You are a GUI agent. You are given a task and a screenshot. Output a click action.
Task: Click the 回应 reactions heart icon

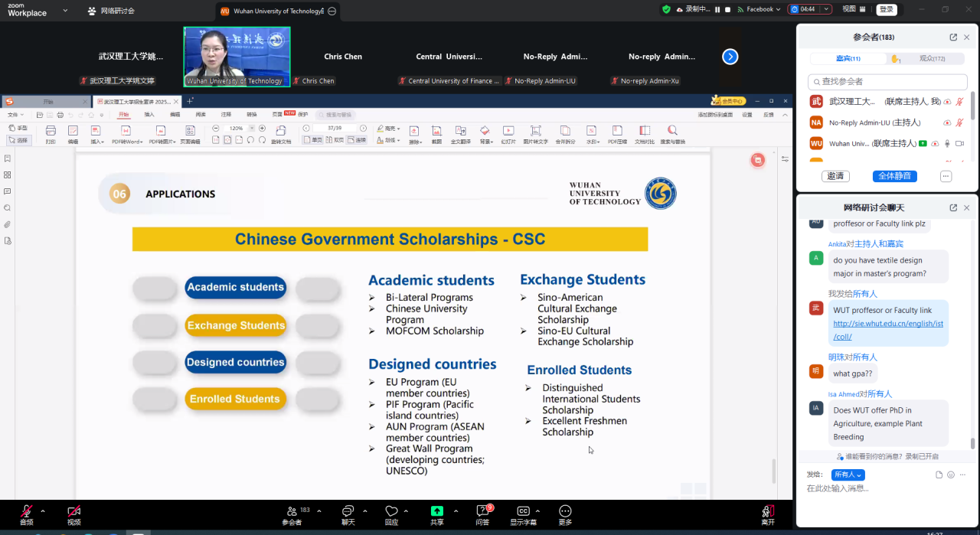[x=391, y=511]
